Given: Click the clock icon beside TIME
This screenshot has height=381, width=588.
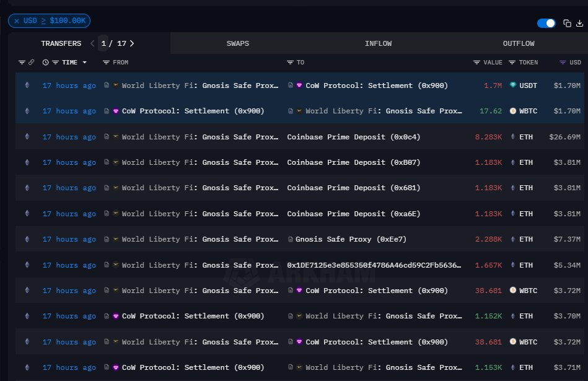Looking at the screenshot, I should click(x=45, y=62).
